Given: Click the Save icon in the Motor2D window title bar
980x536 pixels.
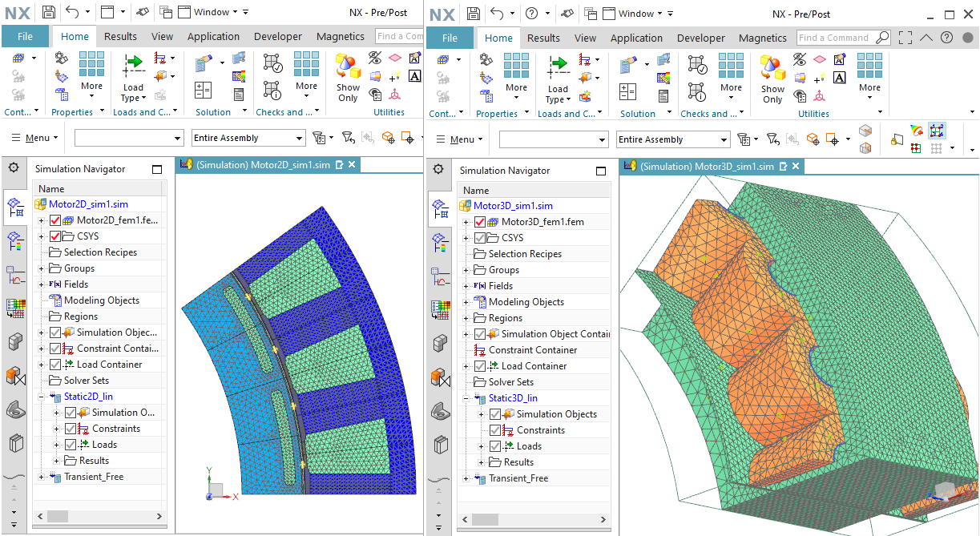Looking at the screenshot, I should click(49, 12).
